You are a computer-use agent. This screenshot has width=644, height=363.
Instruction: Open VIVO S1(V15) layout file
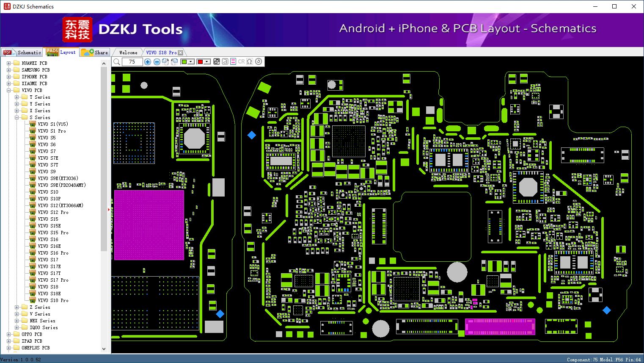click(x=53, y=124)
